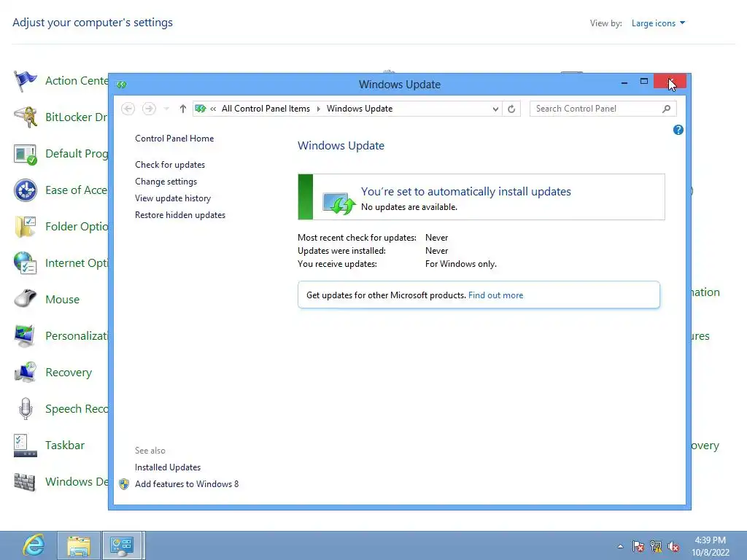Open Default Programs in Control Panel
Screen dimensions: 747x560
click(61, 154)
